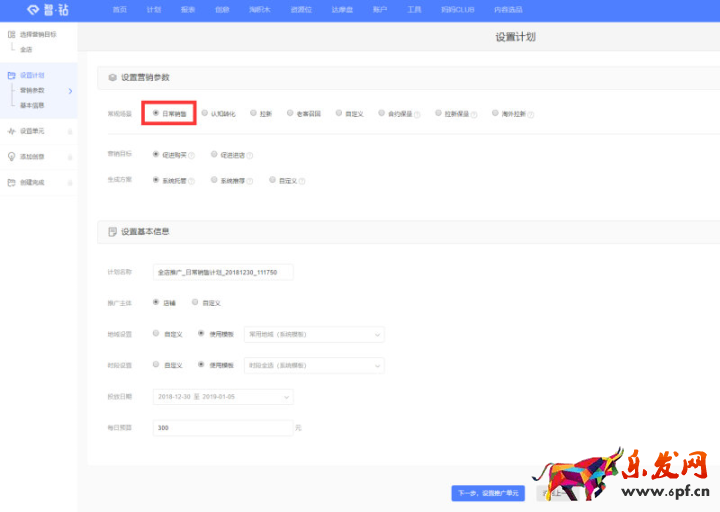This screenshot has height=512, width=720.
Task: Select the 拉新 scenario radio button
Action: tap(254, 113)
